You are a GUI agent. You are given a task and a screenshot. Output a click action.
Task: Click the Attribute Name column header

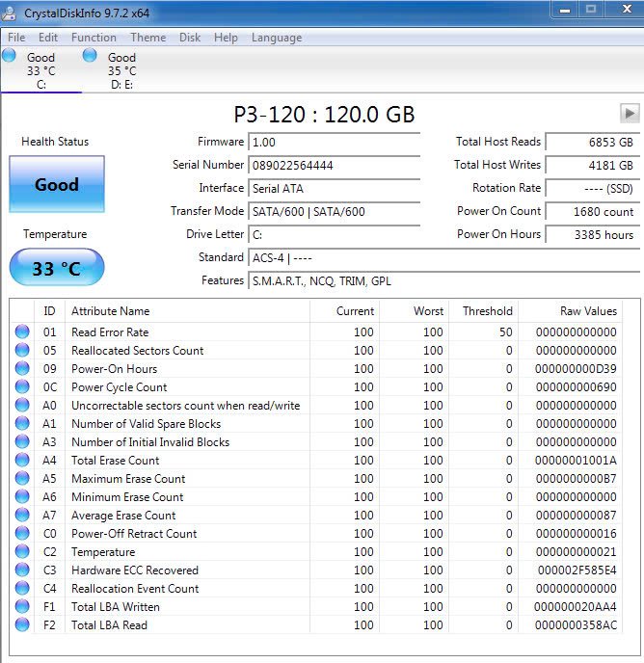coord(111,311)
